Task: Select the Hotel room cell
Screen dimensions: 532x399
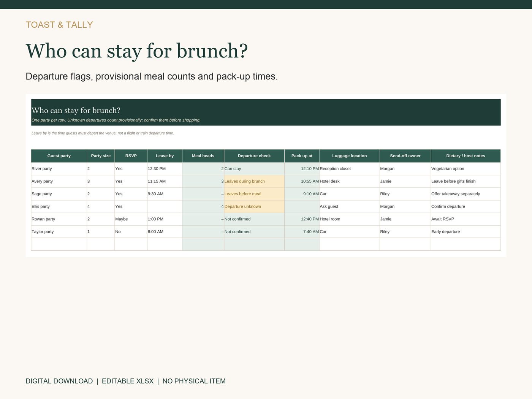Action: (350, 219)
